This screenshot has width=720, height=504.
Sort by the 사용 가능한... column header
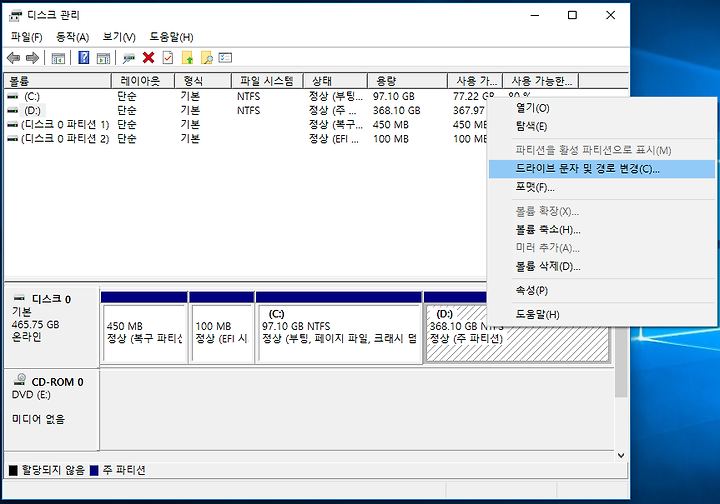(x=540, y=81)
